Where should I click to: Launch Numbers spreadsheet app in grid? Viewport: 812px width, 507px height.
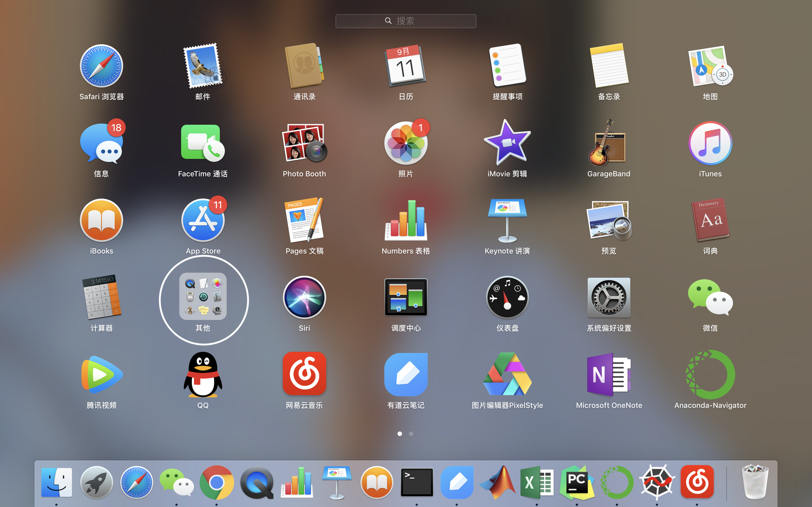[x=406, y=220]
